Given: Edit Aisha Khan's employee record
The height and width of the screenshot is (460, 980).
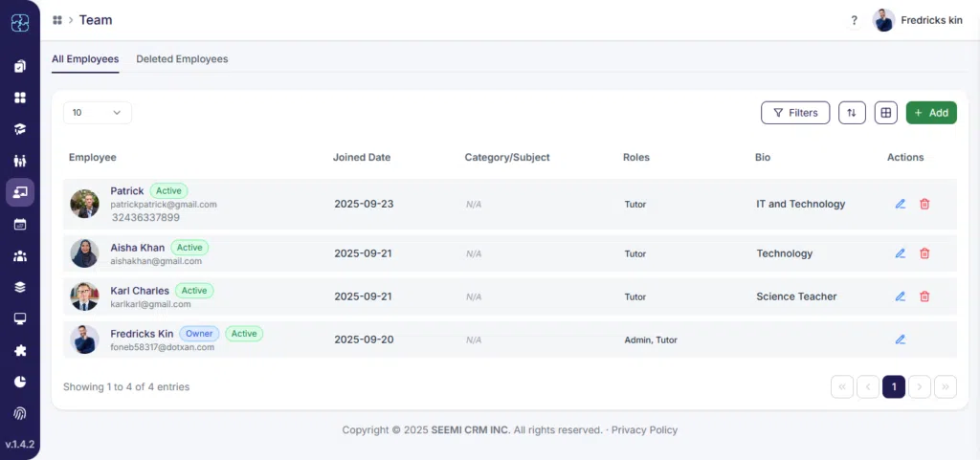Looking at the screenshot, I should click(x=900, y=253).
